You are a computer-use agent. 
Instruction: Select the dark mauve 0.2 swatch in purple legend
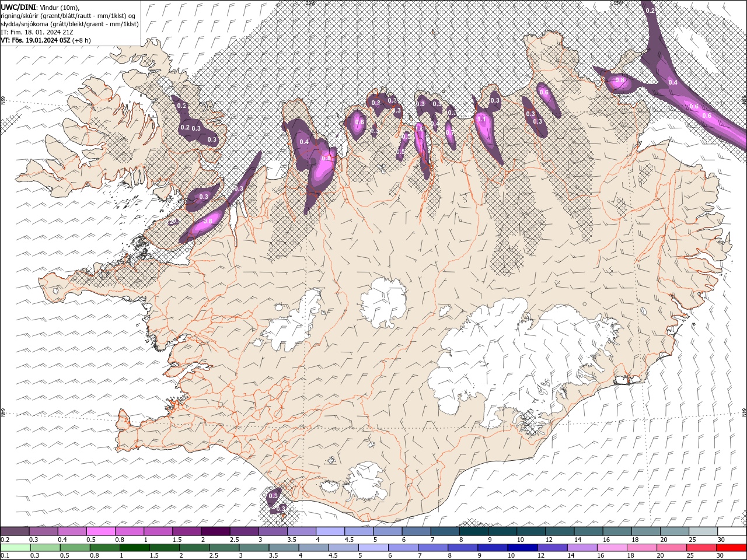coord(15,531)
